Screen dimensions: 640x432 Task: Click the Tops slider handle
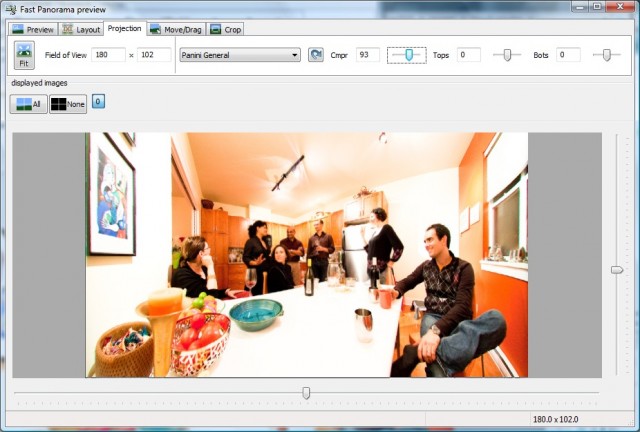coord(507,55)
